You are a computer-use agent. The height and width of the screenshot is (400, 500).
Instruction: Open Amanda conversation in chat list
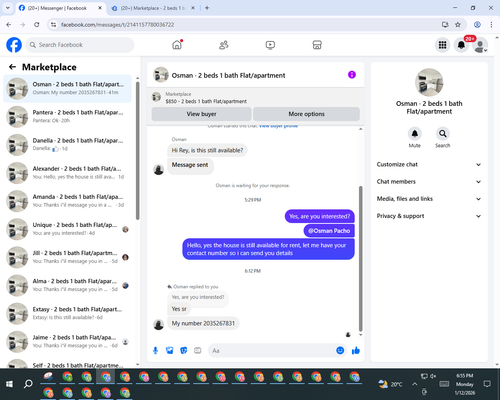[67, 201]
